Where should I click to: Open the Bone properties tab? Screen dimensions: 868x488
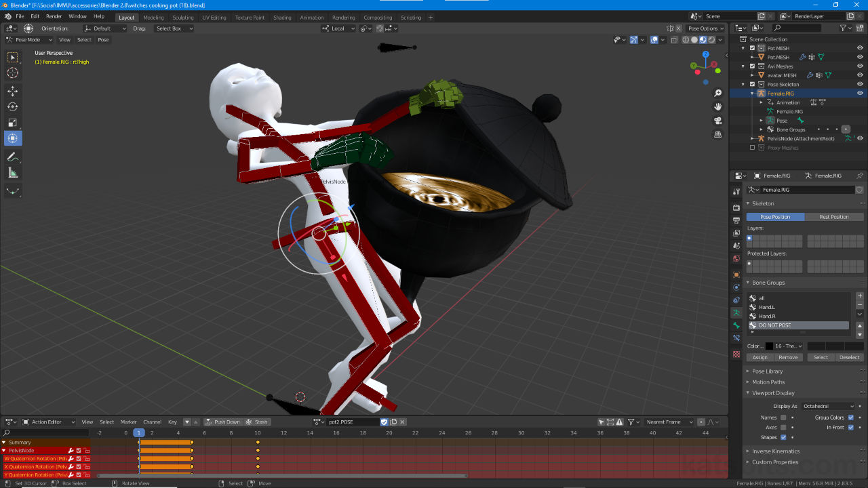[x=736, y=325]
